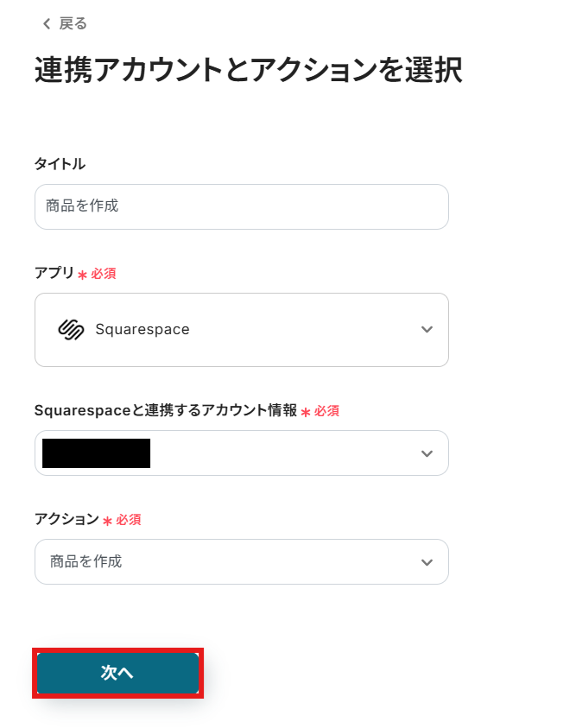Click the red asterisk beside アクション
Screen dimensions: 576x728
[x=108, y=521]
